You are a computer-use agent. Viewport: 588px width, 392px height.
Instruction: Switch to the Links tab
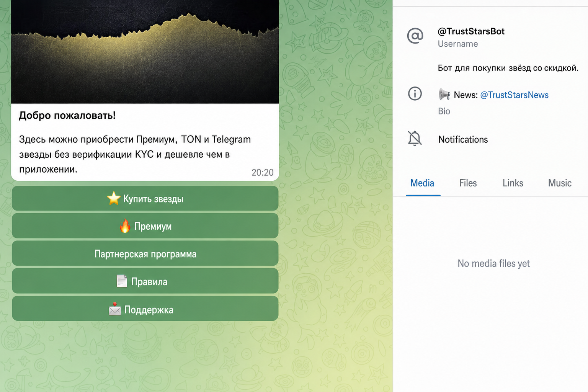point(513,183)
